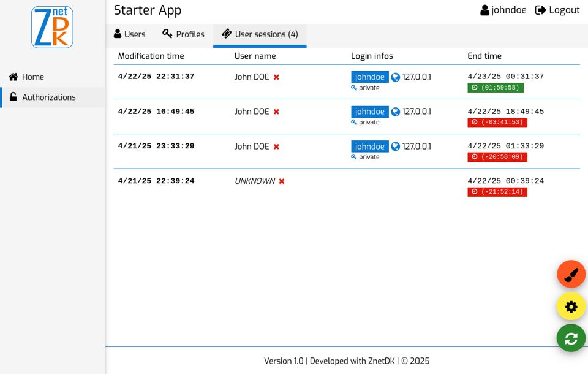Remove John DOE's 22:31:37 session via red X
Screen dimensions: 588x374
(x=277, y=77)
